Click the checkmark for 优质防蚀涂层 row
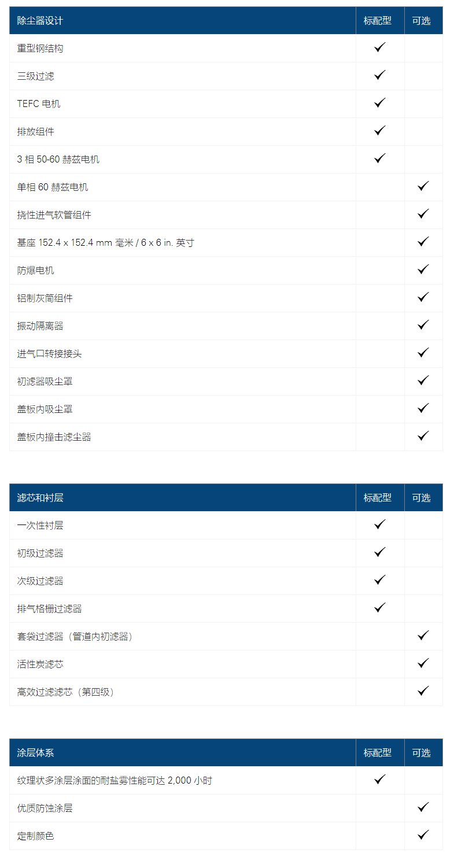The image size is (454, 868). pyautogui.click(x=423, y=807)
